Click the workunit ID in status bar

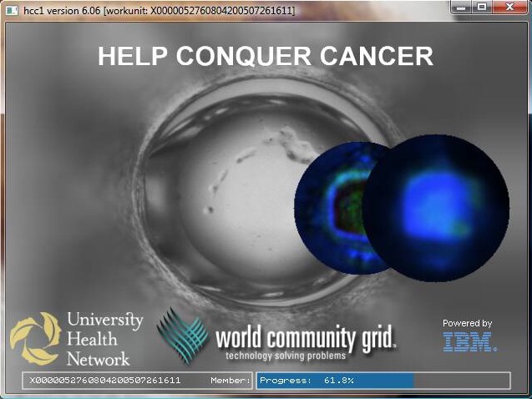pyautogui.click(x=104, y=381)
